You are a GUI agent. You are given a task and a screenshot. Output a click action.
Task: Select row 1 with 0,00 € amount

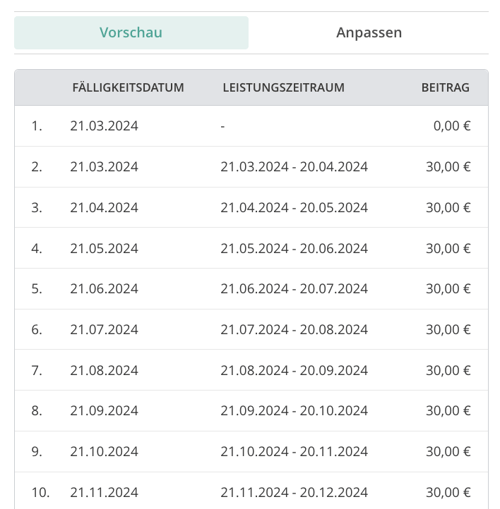251,126
